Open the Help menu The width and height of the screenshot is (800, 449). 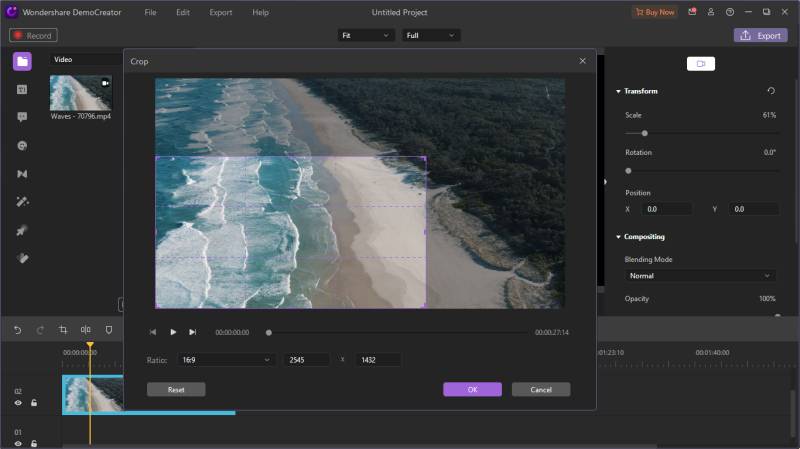click(x=260, y=12)
